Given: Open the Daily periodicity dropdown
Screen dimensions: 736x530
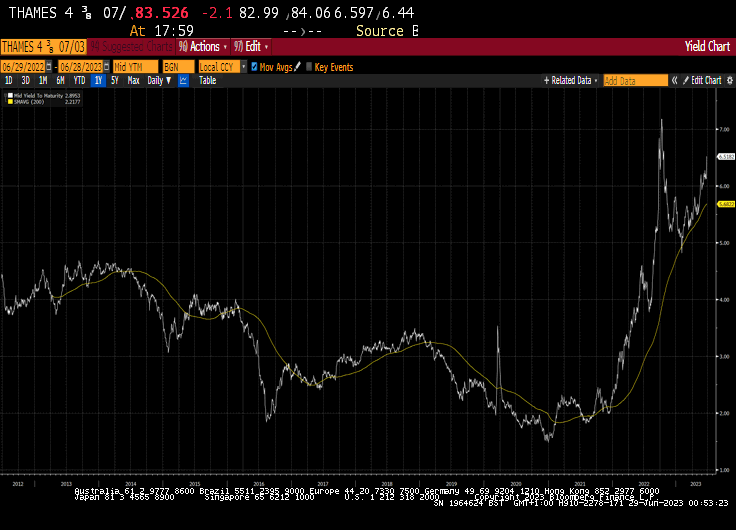Looking at the screenshot, I should click(x=159, y=81).
